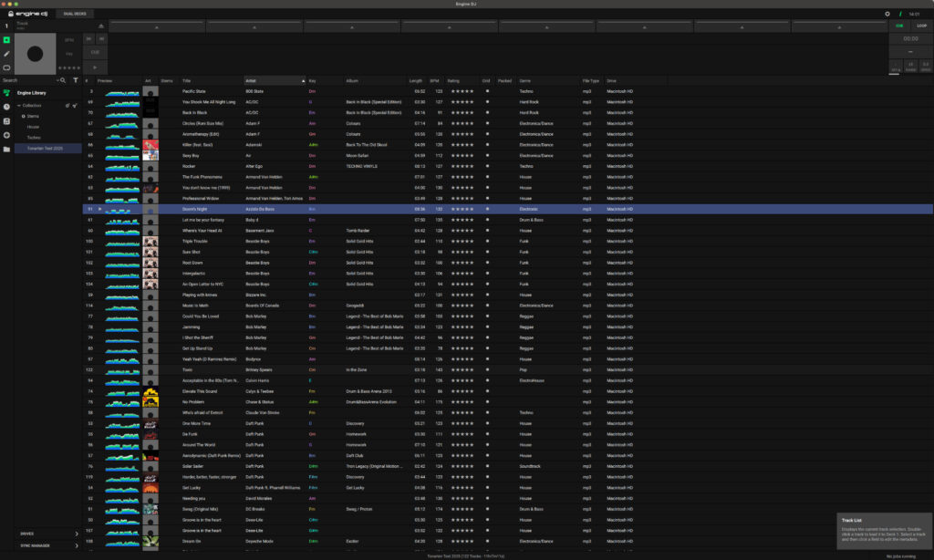
Task: Toggle the CUE mode button at top right
Action: point(898,26)
